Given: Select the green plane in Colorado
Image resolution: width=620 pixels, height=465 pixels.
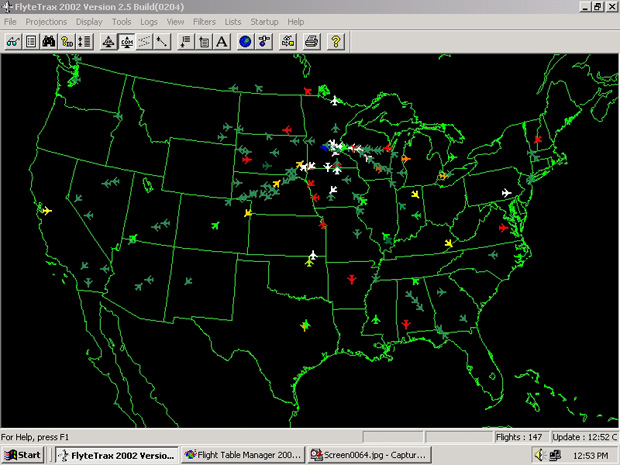Looking at the screenshot, I should [x=215, y=225].
